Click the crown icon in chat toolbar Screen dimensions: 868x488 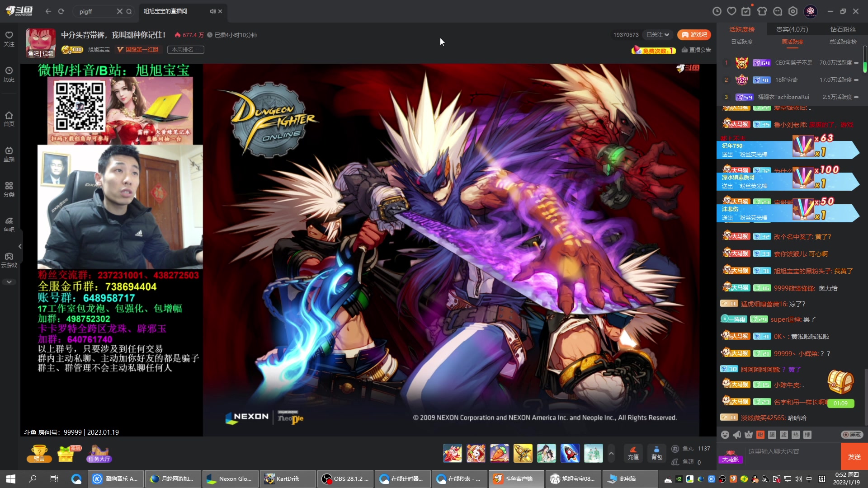[749, 435]
